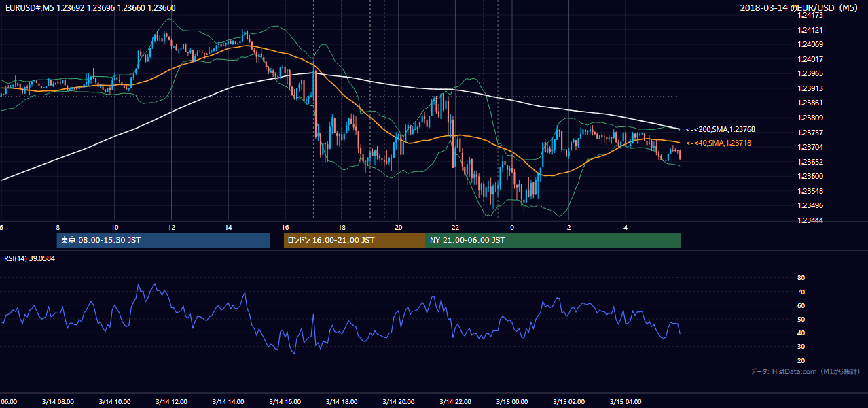Viewport: 868px width, 408px height.
Task: Click the London 16:00-21:00 JST session bar
Action: (355, 240)
